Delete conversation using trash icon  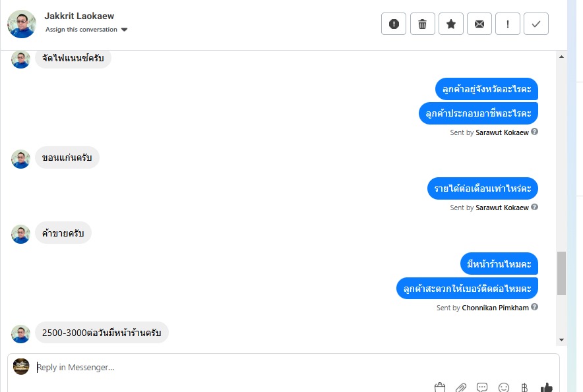click(x=422, y=24)
